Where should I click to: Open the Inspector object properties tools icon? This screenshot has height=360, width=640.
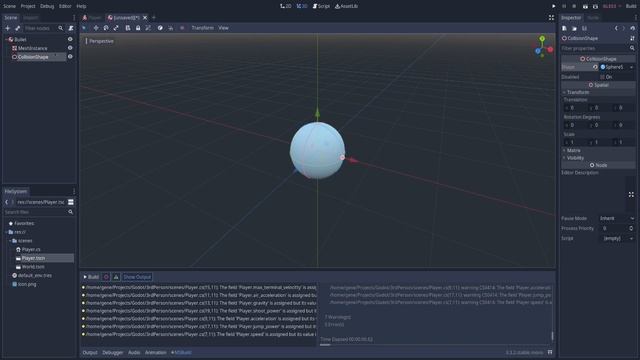[x=632, y=38]
